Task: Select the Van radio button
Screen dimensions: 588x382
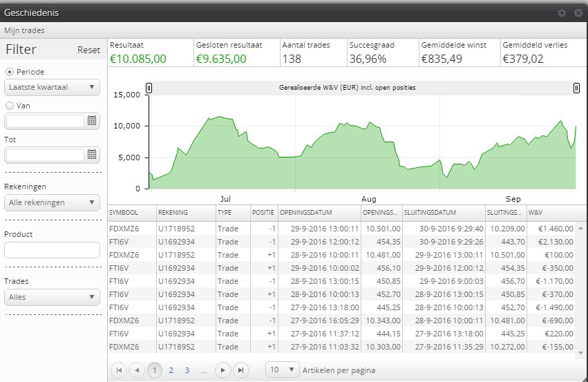Action: point(10,106)
